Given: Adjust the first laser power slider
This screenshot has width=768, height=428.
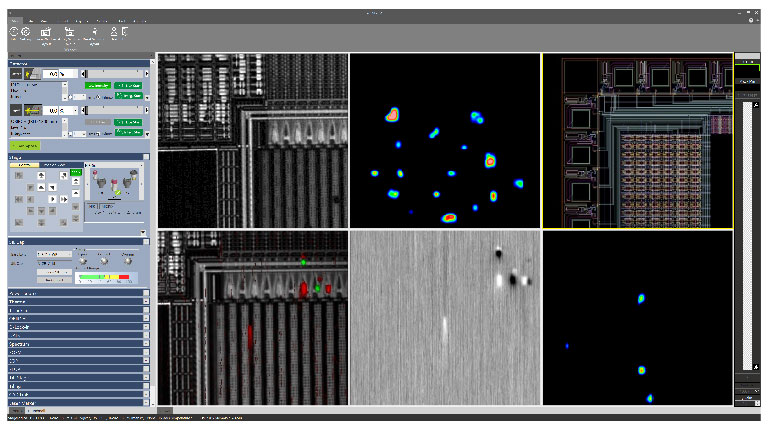Looking at the screenshot, I should pos(112,73).
